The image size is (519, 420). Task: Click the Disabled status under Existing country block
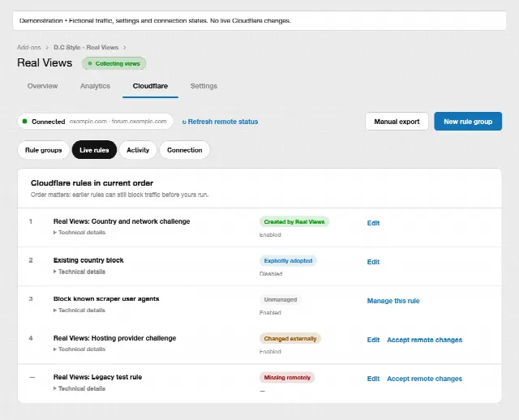(x=271, y=274)
